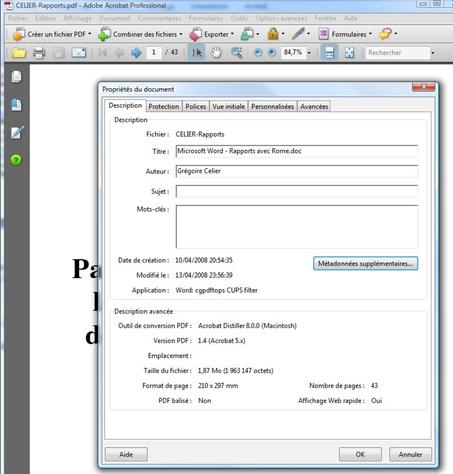Switch to the Personnalisées tab
This screenshot has height=474, width=453.
click(x=272, y=106)
